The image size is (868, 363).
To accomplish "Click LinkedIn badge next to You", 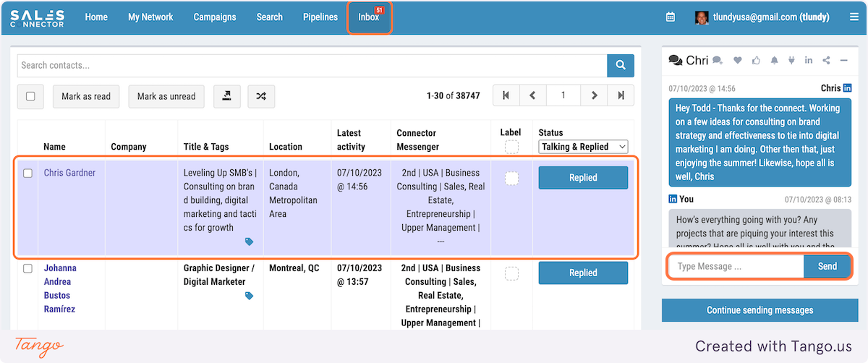I will (673, 199).
